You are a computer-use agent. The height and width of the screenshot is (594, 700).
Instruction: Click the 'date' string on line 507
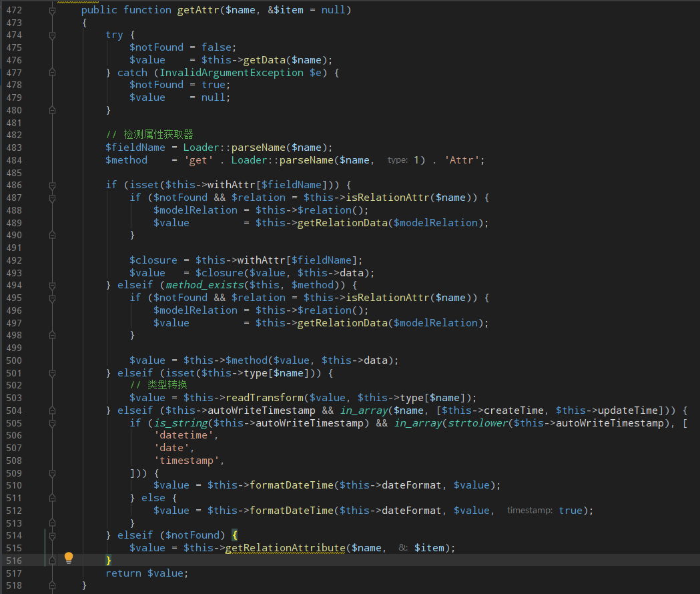click(171, 448)
